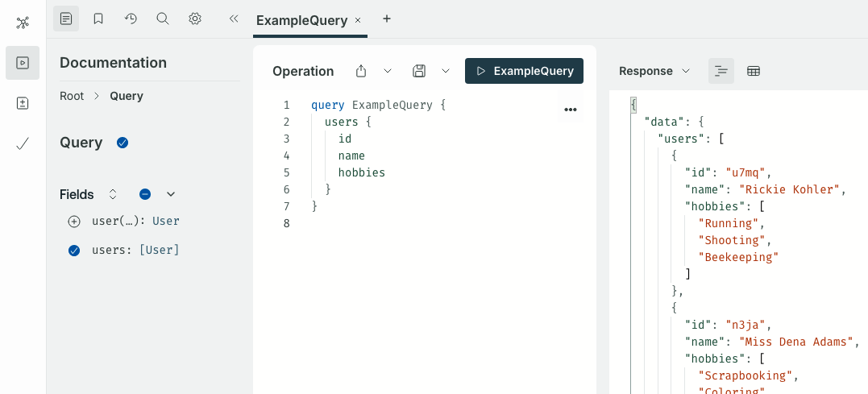
Task: Open the [User] return type link
Action: pos(159,250)
